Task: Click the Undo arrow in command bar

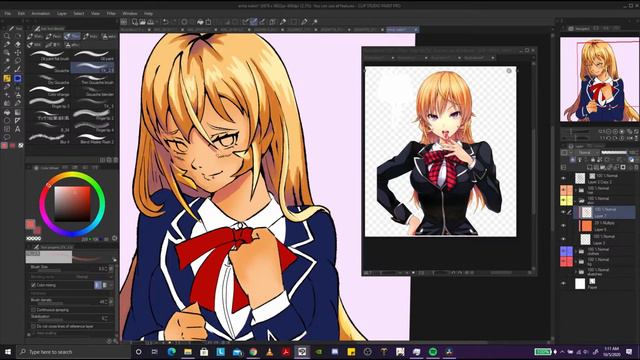Action: pos(166,22)
